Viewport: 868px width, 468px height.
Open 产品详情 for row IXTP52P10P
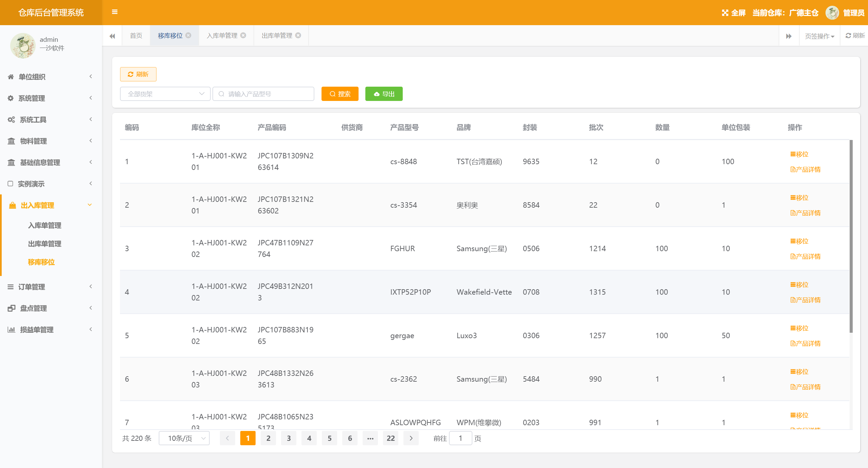tap(805, 300)
